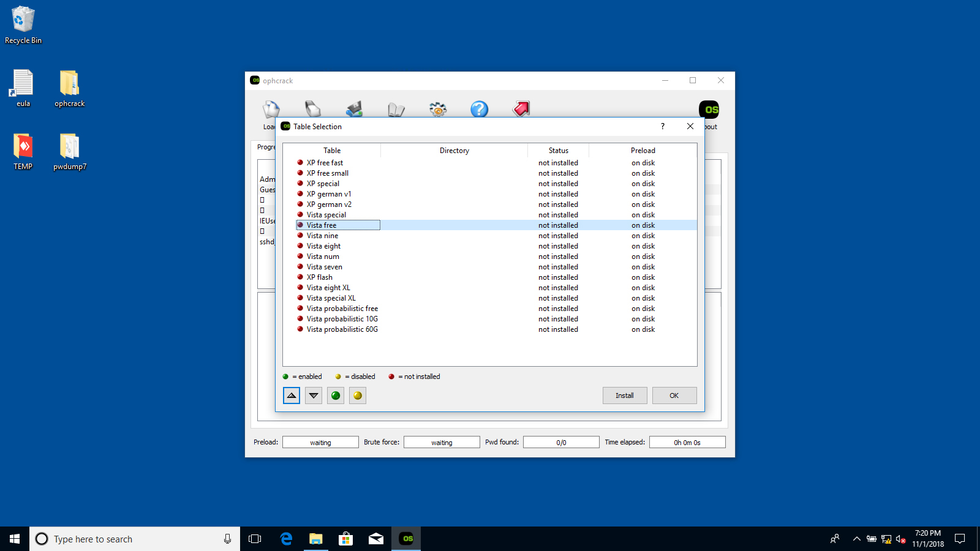Click the Crack gear toolbar icon
This screenshot has height=551, width=980.
[437, 109]
